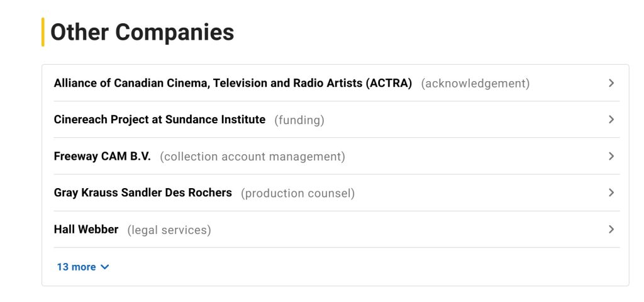Expand the list with the 13 more chevron

click(x=105, y=267)
